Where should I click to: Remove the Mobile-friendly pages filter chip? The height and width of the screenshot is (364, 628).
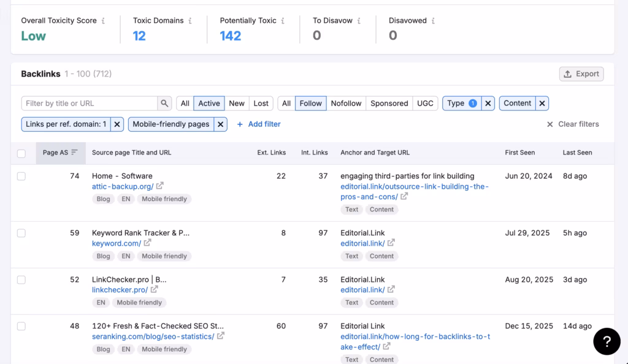(220, 124)
